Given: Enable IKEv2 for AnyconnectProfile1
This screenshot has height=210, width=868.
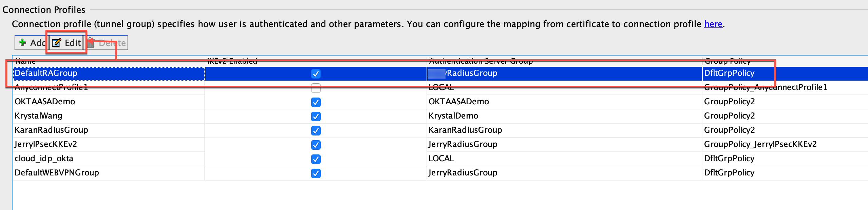Looking at the screenshot, I should [316, 88].
